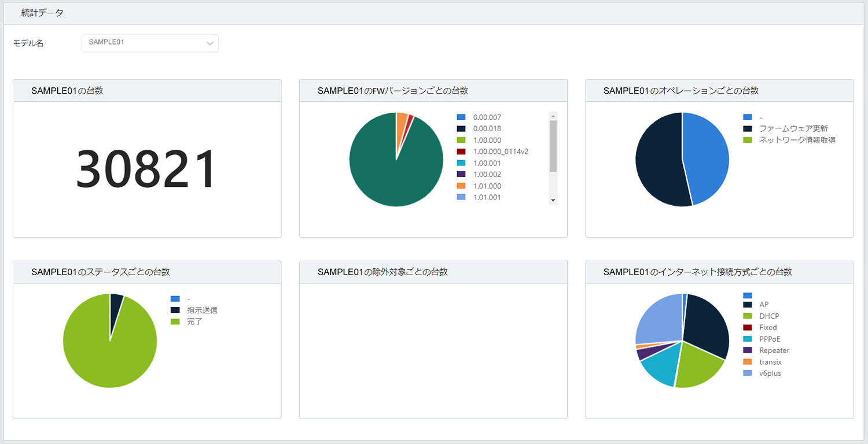Click the ファームウェア更新 legend swatch
The image size is (868, 444).
coord(747,128)
